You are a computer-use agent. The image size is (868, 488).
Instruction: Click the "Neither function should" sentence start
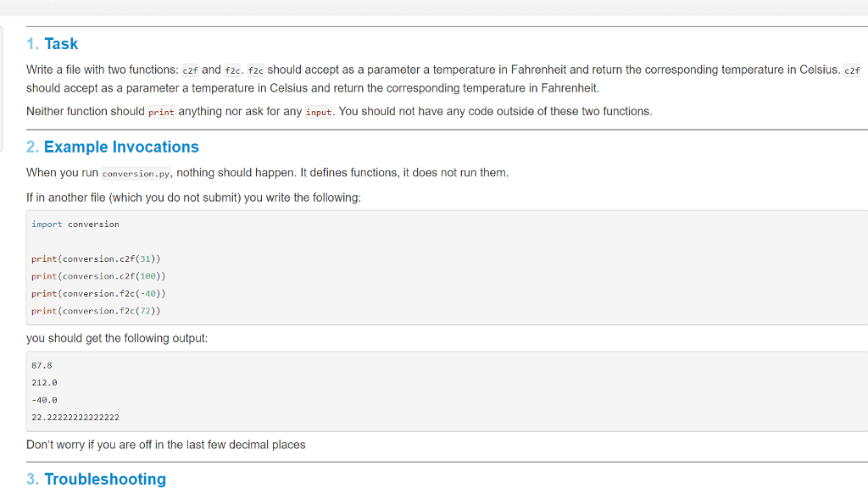(x=86, y=111)
